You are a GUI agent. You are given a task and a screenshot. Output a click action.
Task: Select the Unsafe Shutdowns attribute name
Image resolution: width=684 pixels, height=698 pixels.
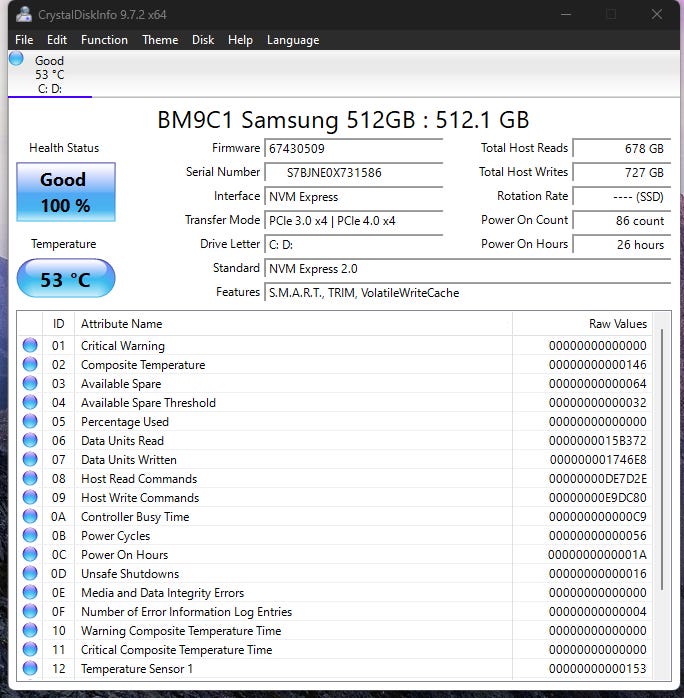(x=130, y=574)
